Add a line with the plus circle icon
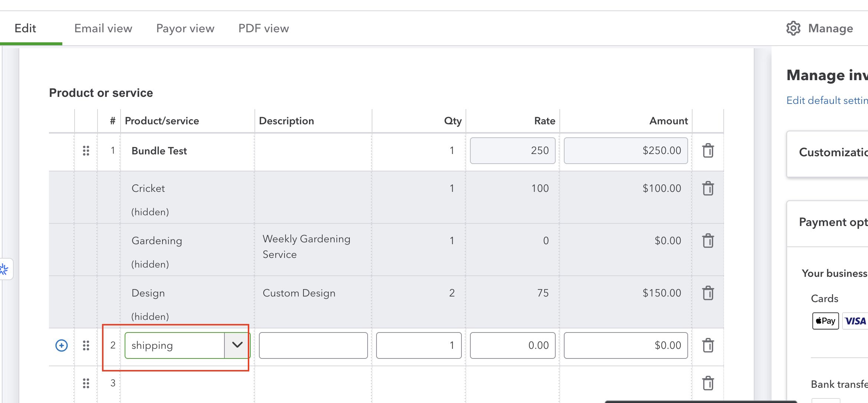Viewport: 868px width, 403px height. [62, 345]
